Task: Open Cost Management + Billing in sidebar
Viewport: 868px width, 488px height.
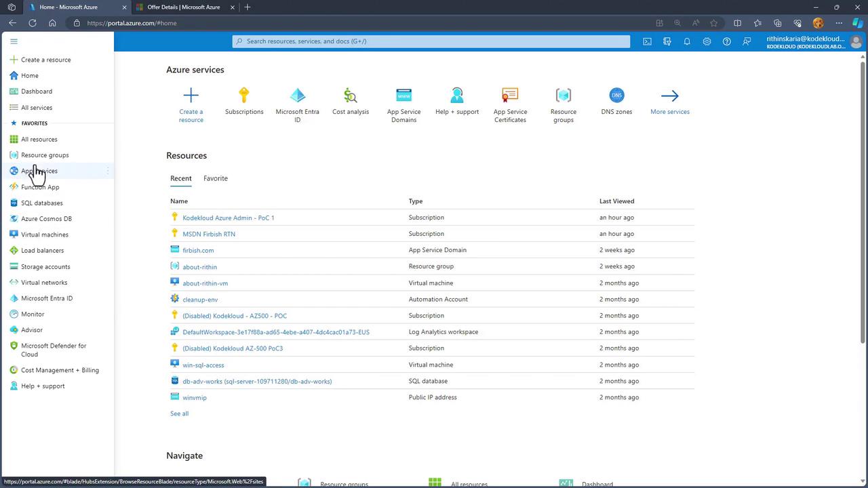Action: (60, 370)
